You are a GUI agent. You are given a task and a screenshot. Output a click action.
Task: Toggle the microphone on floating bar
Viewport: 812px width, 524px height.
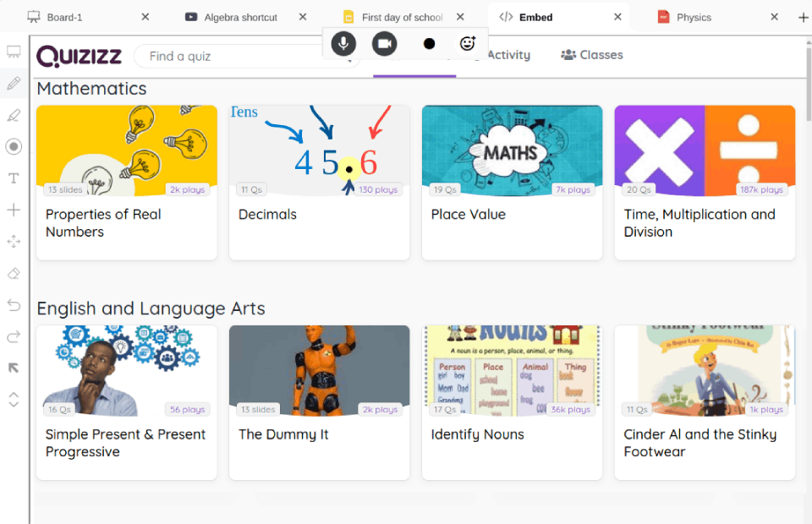click(343, 43)
